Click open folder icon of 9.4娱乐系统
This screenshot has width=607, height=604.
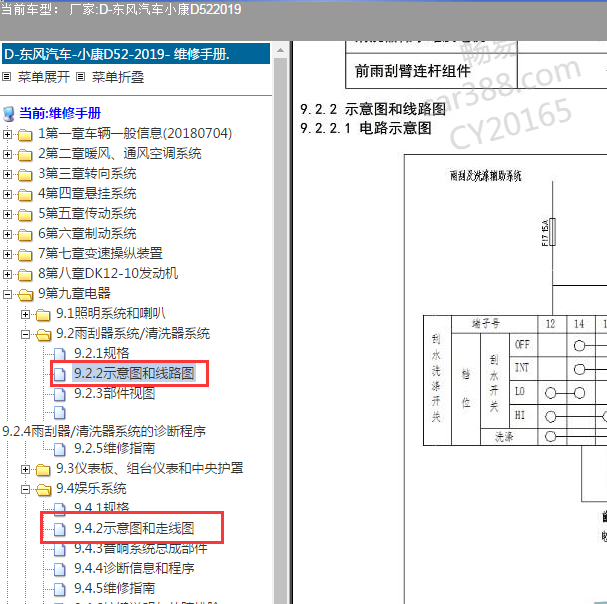point(43,490)
